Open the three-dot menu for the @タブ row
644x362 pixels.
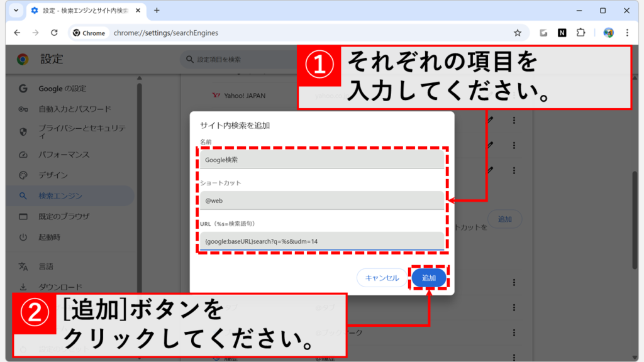point(514,307)
